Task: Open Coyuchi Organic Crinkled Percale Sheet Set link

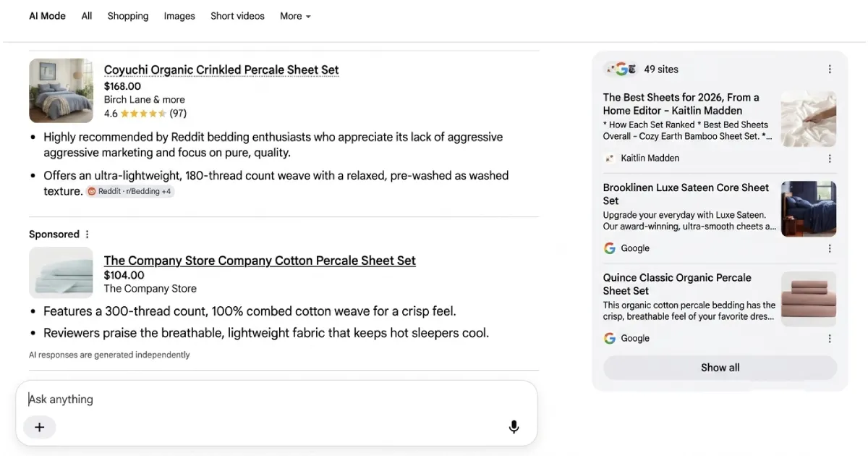Action: point(221,70)
